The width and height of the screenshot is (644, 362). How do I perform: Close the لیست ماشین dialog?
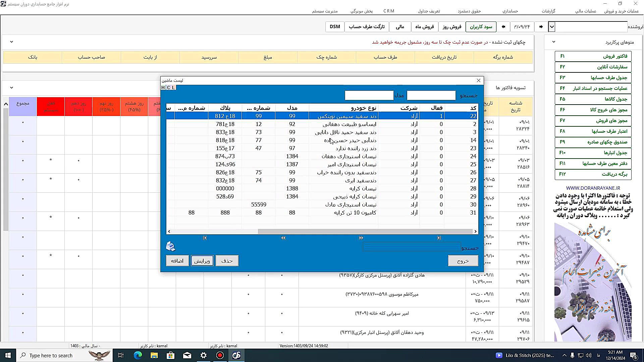point(479,80)
